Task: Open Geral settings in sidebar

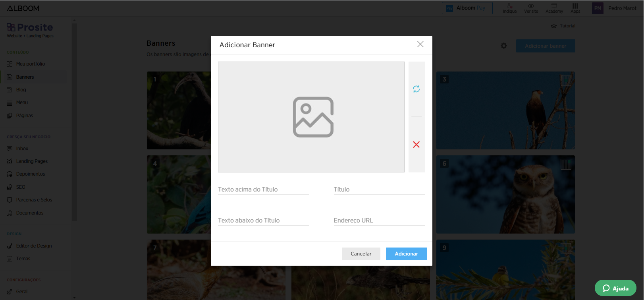Action: 22,292
